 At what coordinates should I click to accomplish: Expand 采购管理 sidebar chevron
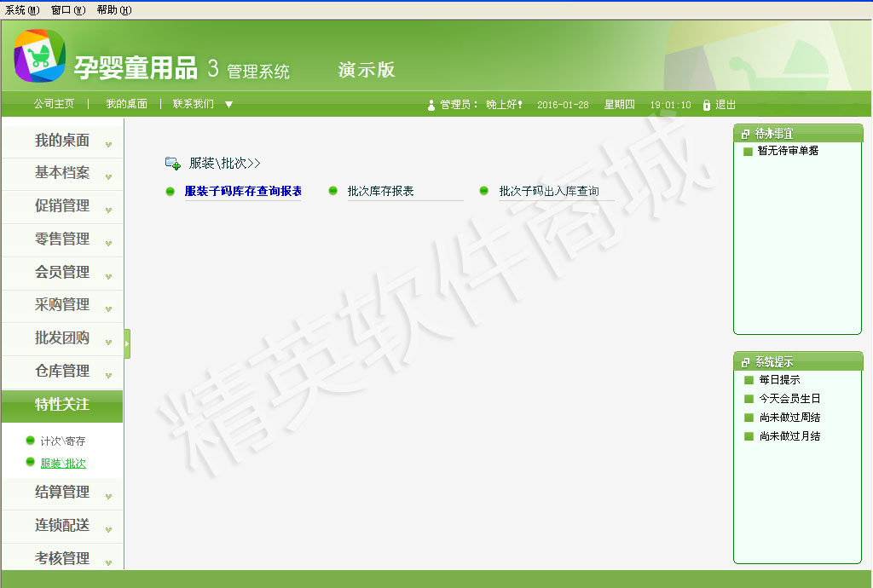(108, 309)
